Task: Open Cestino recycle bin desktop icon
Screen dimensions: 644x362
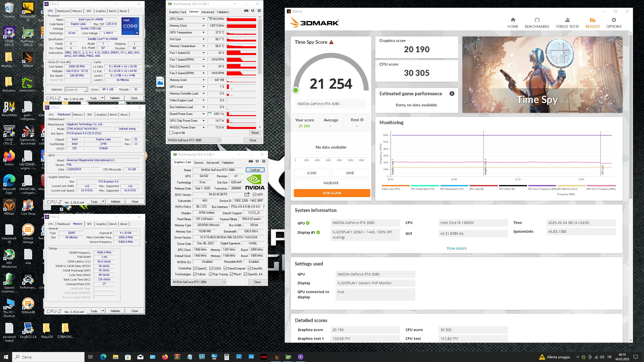Action: coord(9,11)
